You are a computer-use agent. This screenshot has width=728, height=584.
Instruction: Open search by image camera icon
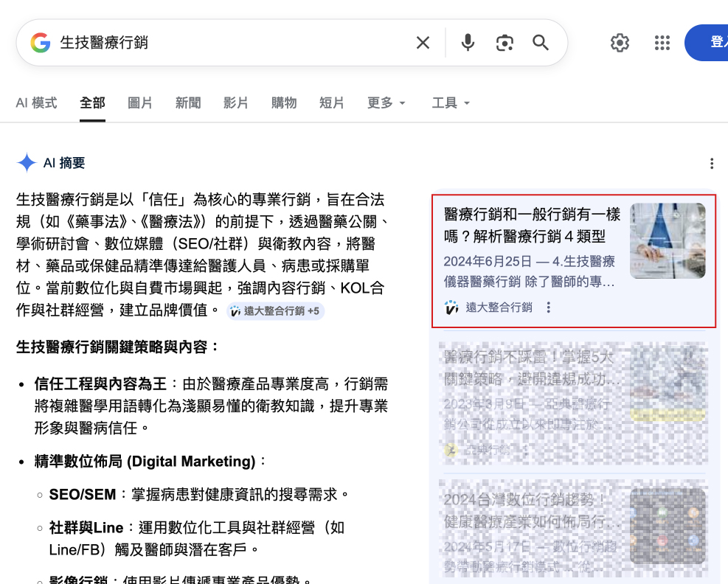(505, 43)
